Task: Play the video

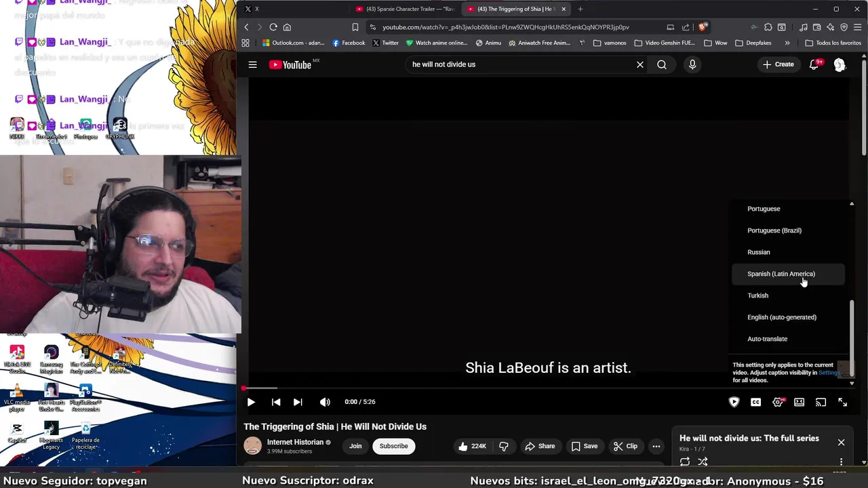Action: tap(251, 402)
